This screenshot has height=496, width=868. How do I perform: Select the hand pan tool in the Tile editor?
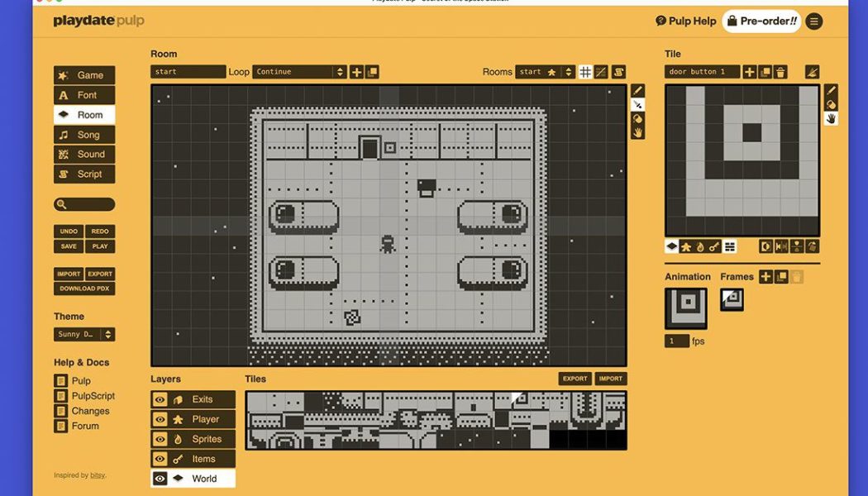(830, 118)
